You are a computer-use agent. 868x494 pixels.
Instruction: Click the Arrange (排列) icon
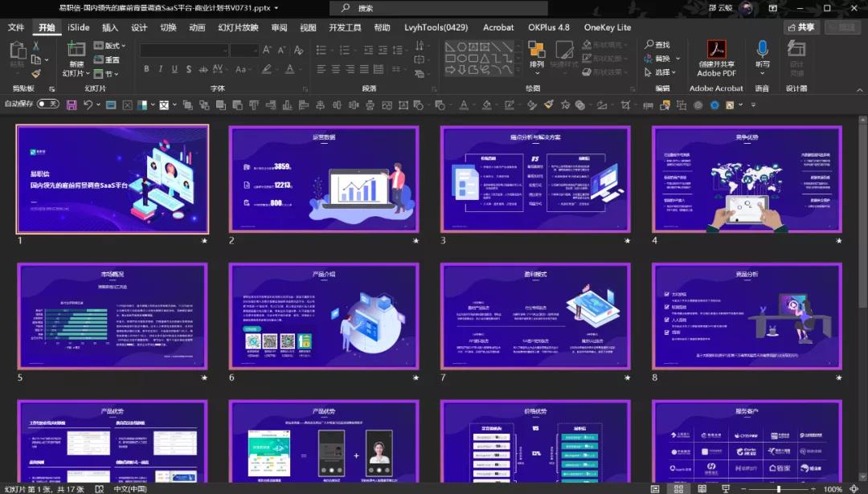point(536,51)
